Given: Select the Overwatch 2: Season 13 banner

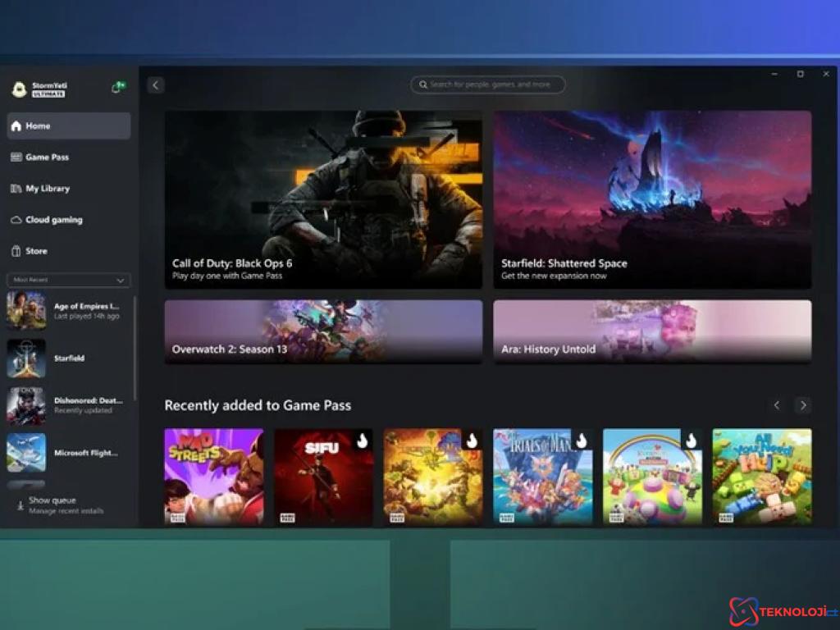Looking at the screenshot, I should pos(323,331).
